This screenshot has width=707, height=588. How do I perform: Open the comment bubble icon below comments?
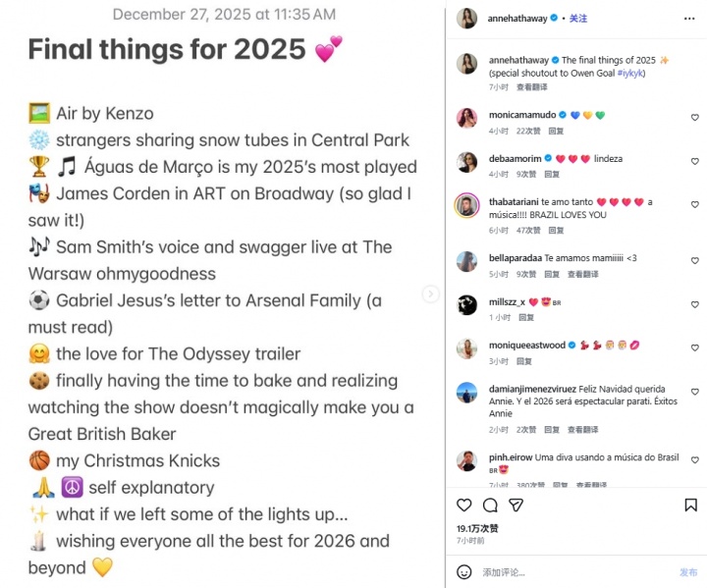tap(490, 506)
